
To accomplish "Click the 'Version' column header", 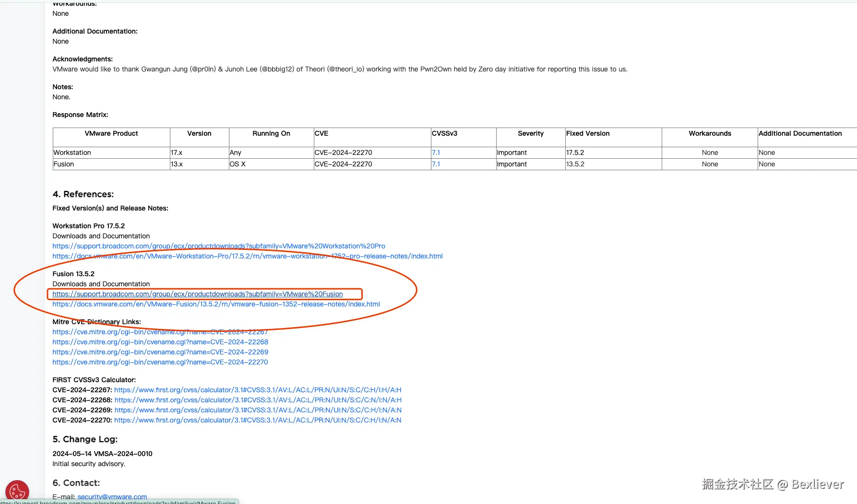I will [199, 133].
